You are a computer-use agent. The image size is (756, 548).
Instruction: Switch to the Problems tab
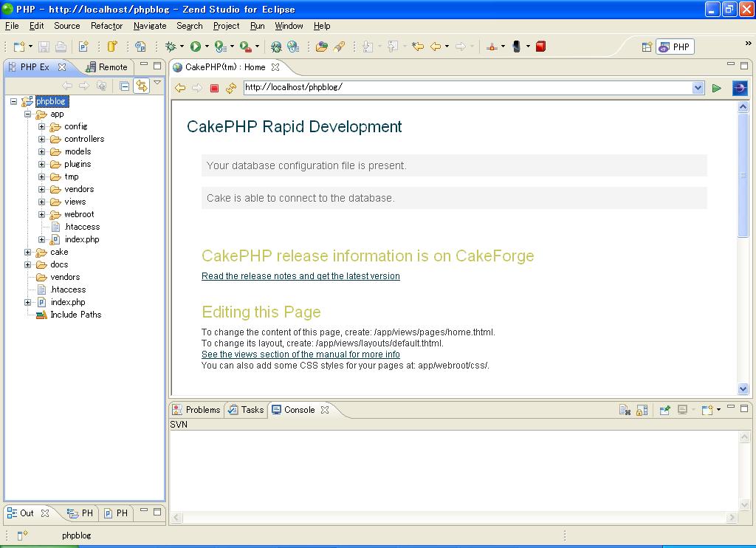[196, 410]
